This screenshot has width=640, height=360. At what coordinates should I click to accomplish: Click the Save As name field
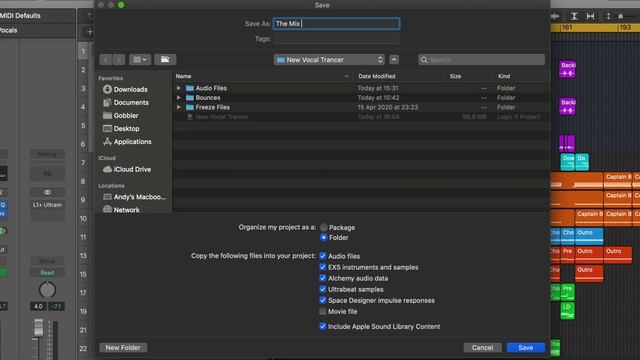pos(336,24)
